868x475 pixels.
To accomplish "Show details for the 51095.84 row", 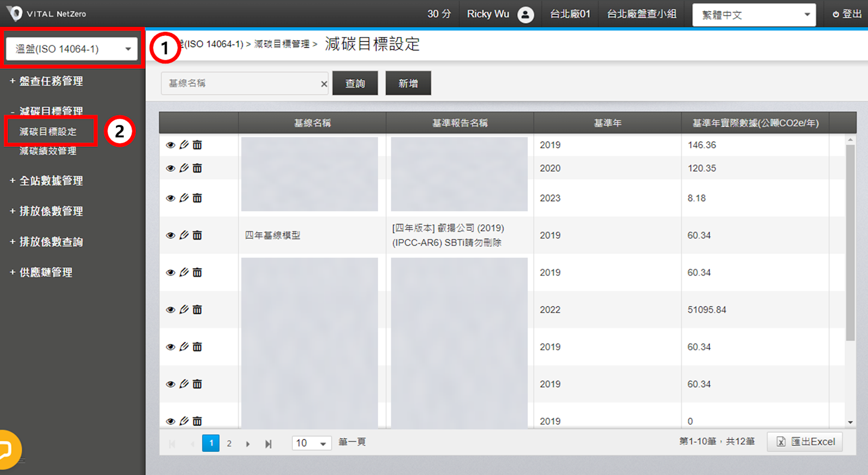I will pos(170,310).
